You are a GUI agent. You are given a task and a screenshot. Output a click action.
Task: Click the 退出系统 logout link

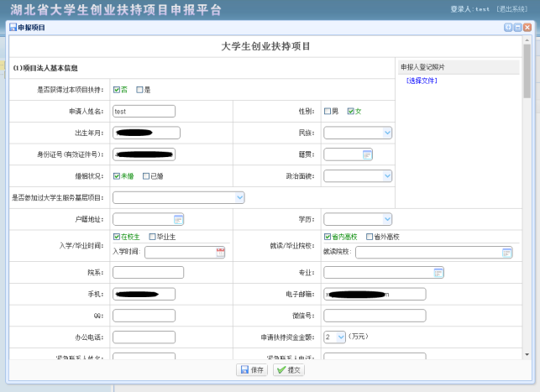click(x=514, y=8)
